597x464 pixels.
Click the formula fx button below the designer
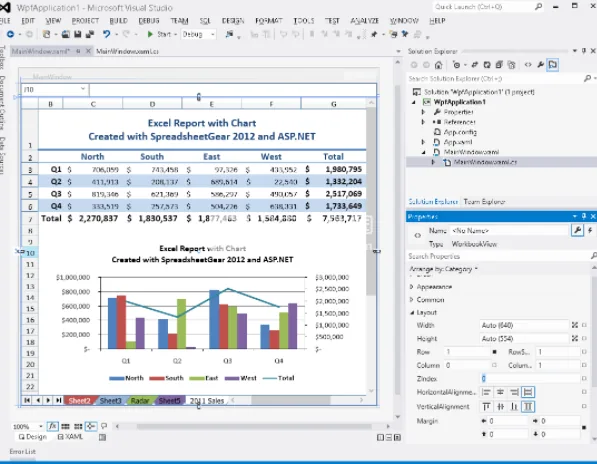(x=53, y=426)
